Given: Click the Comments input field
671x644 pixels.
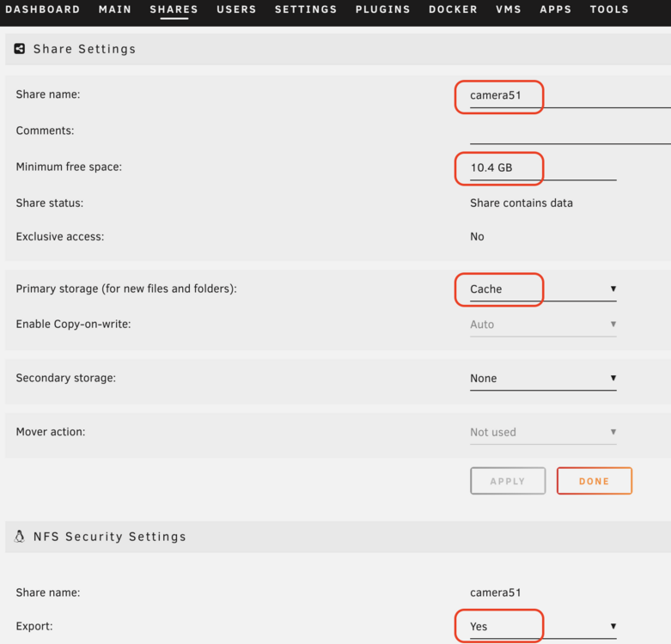Looking at the screenshot, I should click(x=570, y=132).
